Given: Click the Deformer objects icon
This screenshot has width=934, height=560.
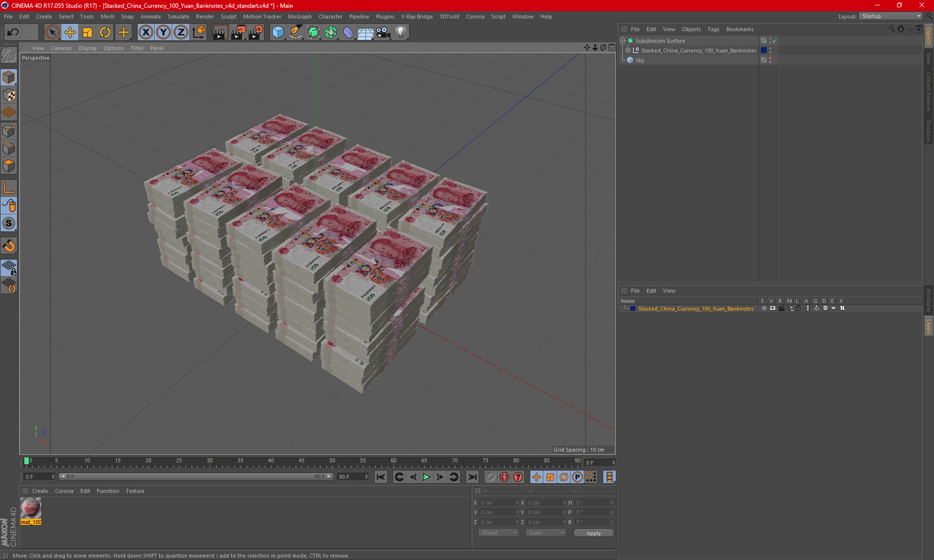Looking at the screenshot, I should pos(348,33).
